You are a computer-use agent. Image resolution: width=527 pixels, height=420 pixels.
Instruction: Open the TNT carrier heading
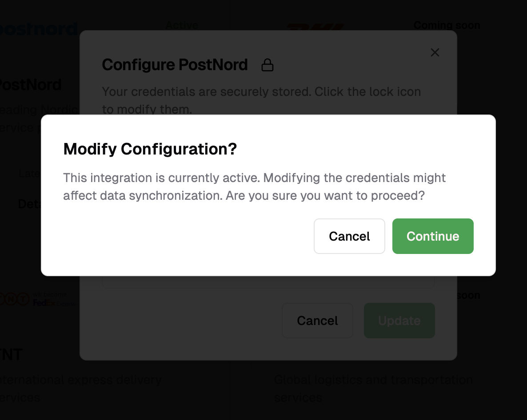[11, 354]
